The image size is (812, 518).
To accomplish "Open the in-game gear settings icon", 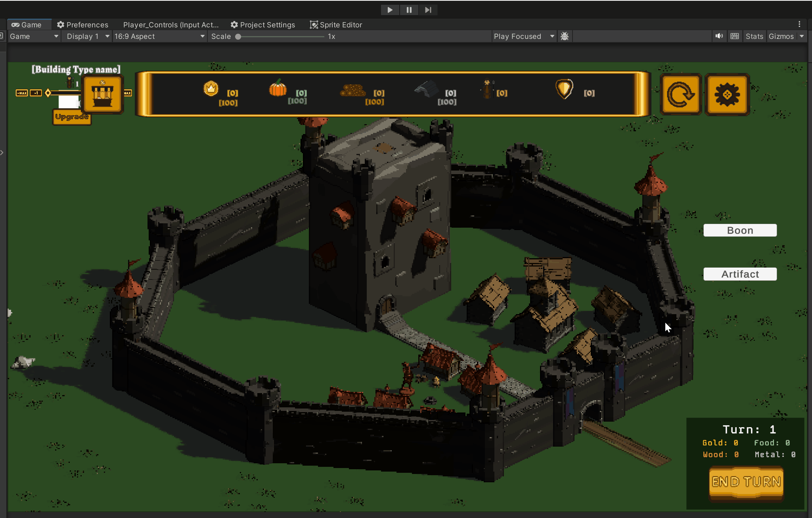I will [x=727, y=94].
